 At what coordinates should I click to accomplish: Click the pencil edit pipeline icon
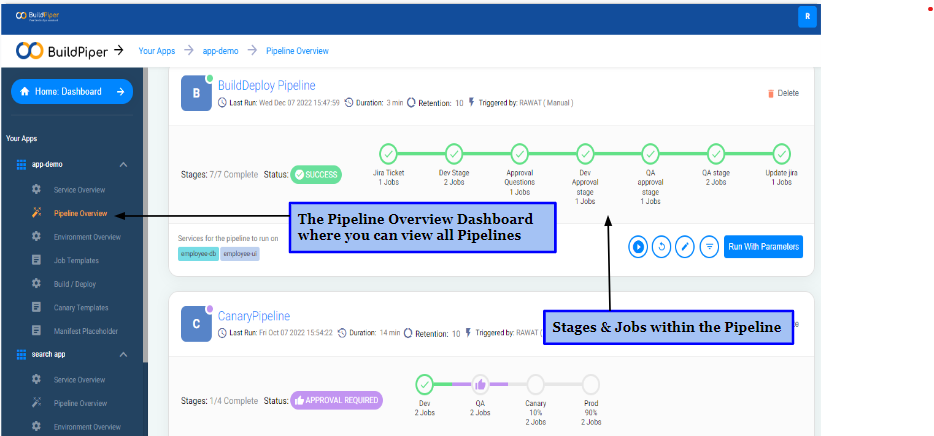pos(685,246)
